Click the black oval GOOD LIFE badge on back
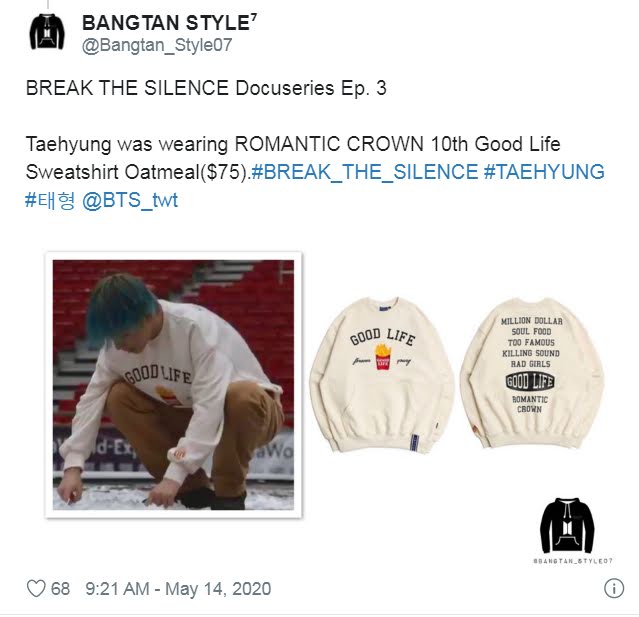639x617 pixels. tap(530, 381)
